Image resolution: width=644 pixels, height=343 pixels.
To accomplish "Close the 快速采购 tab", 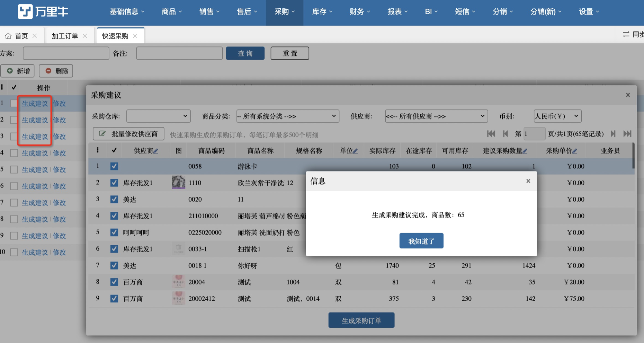I will (135, 36).
